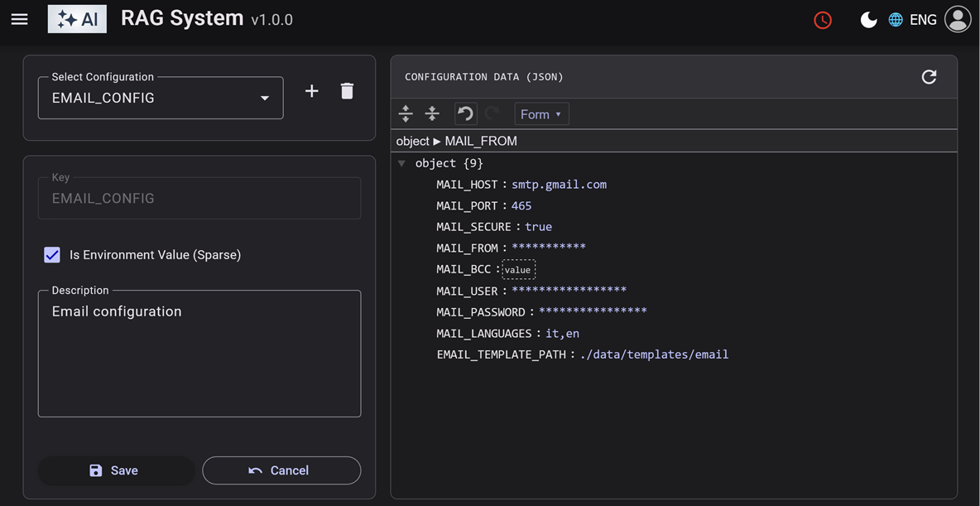Open the Select Configuration dropdown
The width and height of the screenshot is (980, 506).
[x=161, y=98]
